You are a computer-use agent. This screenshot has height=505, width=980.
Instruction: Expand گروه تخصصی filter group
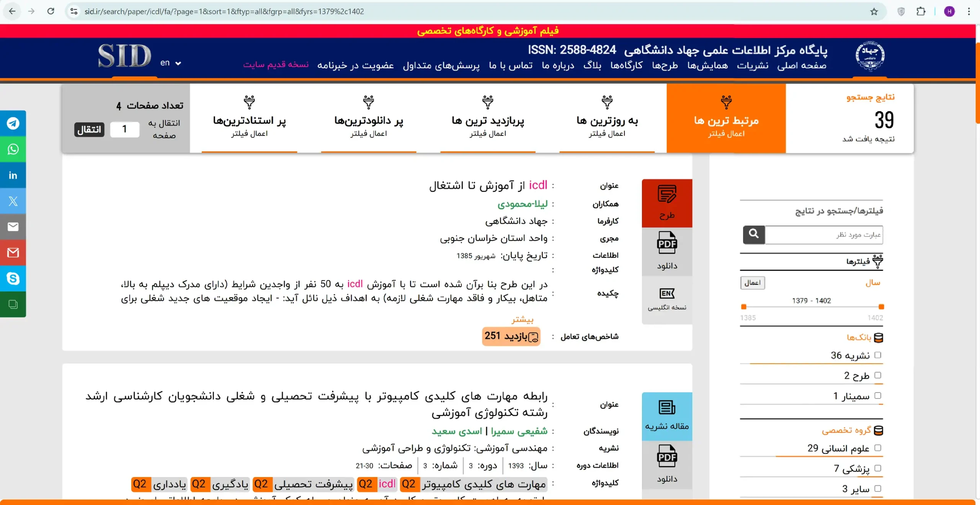tap(856, 430)
